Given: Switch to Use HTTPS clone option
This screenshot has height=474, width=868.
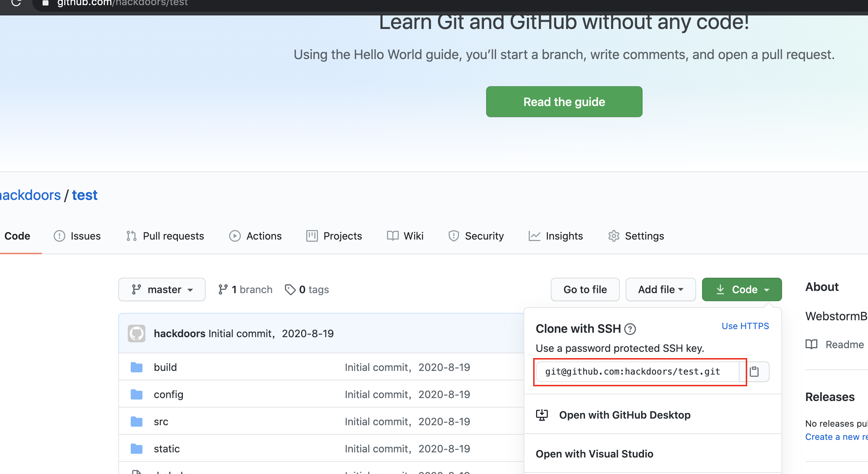Looking at the screenshot, I should click(x=745, y=326).
